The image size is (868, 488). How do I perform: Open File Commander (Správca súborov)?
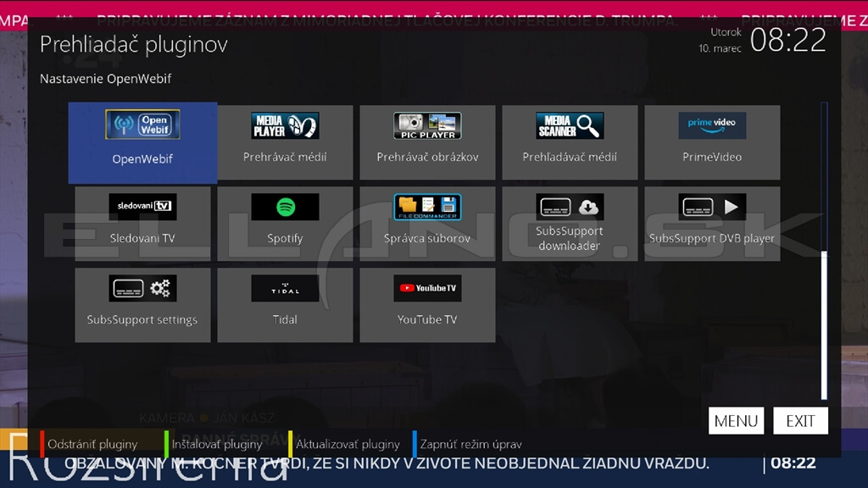pyautogui.click(x=427, y=224)
